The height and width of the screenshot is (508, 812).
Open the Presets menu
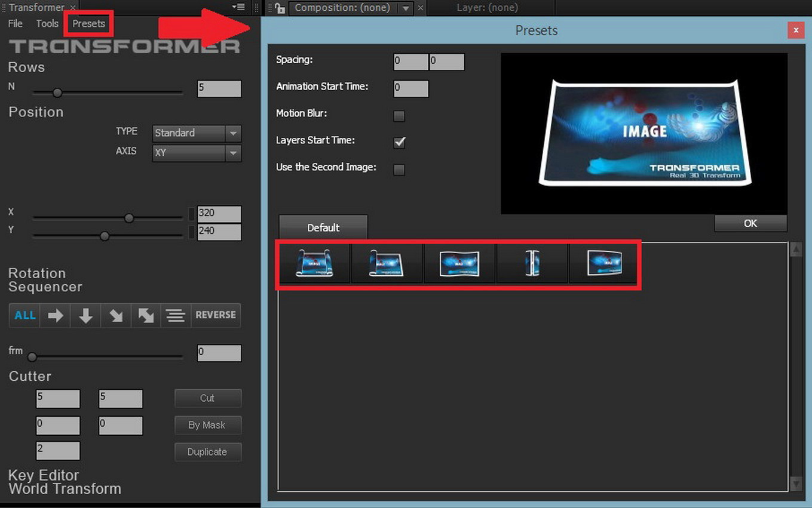[88, 24]
